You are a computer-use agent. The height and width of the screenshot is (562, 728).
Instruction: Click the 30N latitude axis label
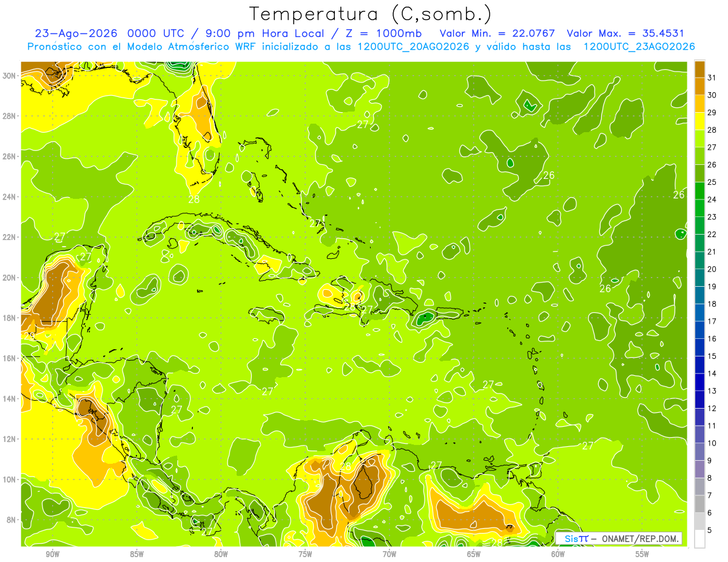tap(9, 76)
